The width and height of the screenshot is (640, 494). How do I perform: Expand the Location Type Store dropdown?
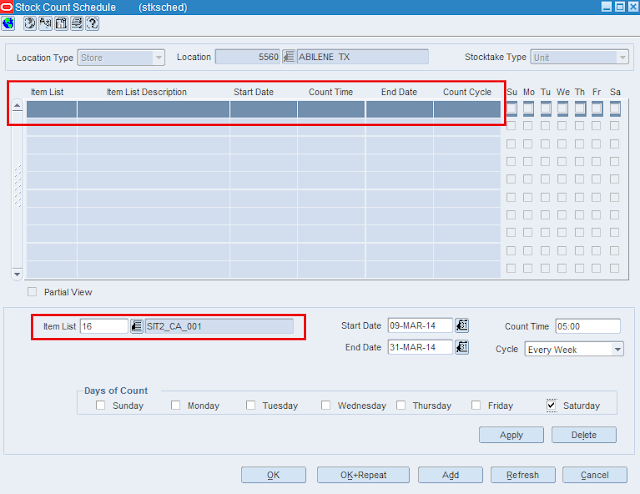click(158, 58)
